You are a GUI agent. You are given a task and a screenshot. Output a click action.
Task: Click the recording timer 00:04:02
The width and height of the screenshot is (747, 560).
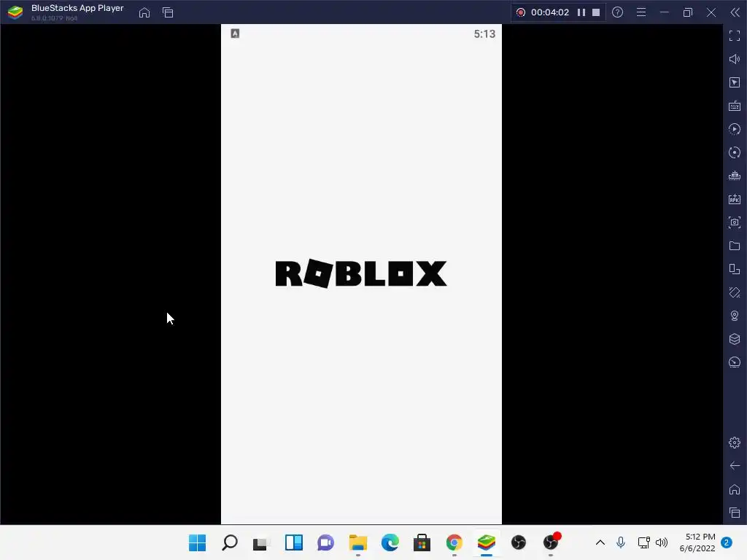coord(550,12)
